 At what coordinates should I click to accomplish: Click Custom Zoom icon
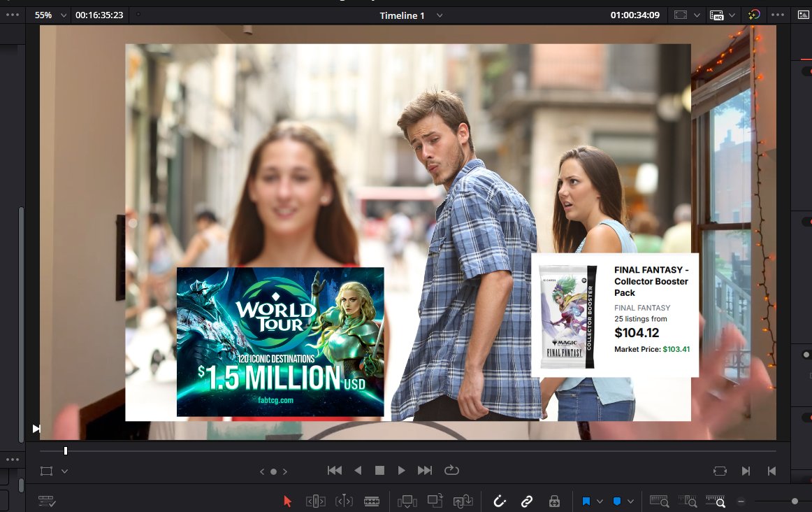click(716, 501)
